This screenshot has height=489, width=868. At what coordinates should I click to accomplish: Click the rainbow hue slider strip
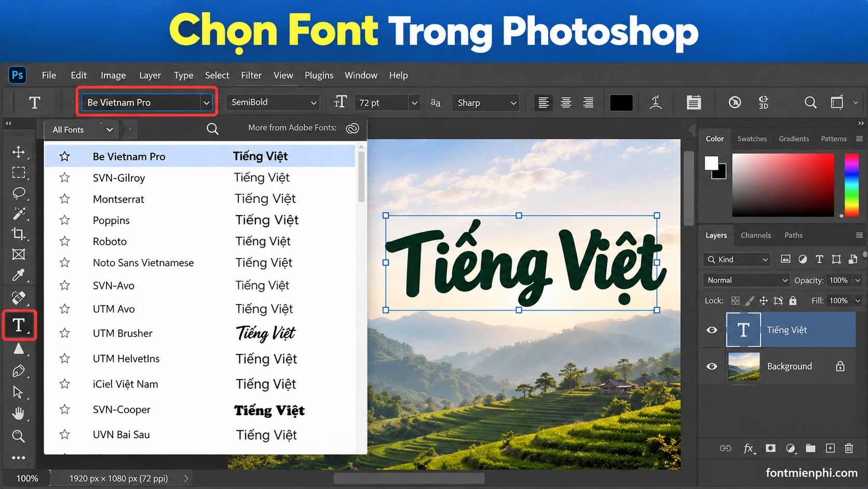pos(851,185)
